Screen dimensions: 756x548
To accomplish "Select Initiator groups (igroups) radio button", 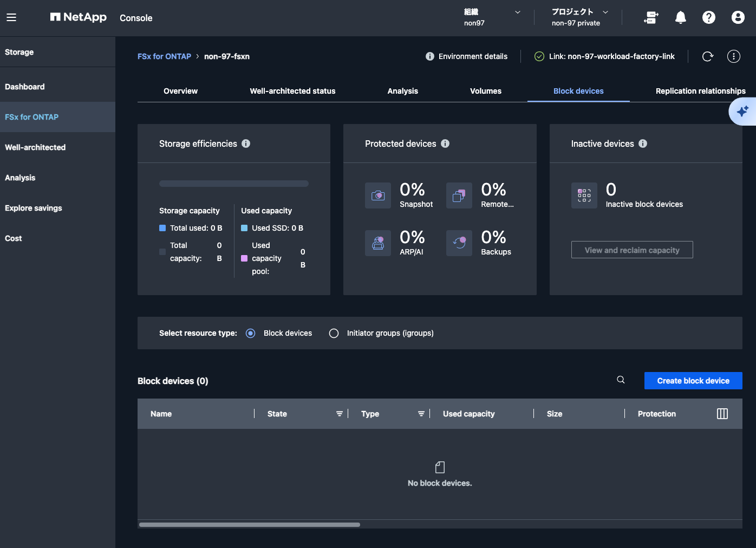I will [334, 333].
